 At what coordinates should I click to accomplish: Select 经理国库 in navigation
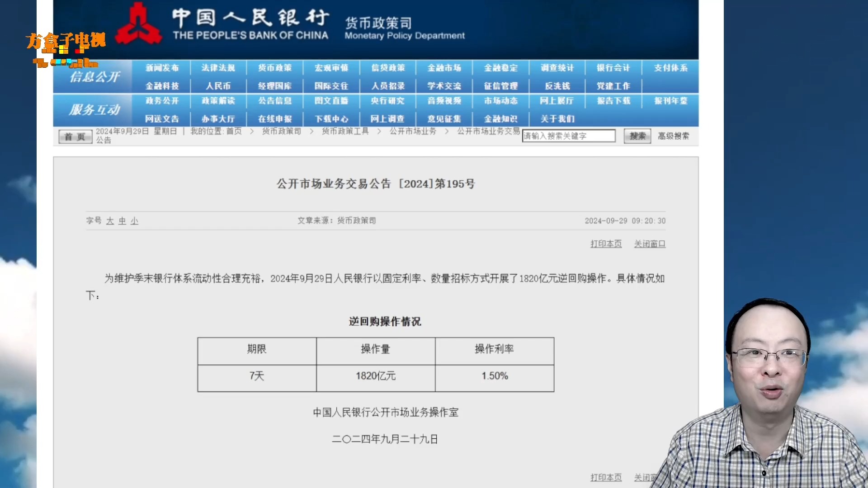275,86
